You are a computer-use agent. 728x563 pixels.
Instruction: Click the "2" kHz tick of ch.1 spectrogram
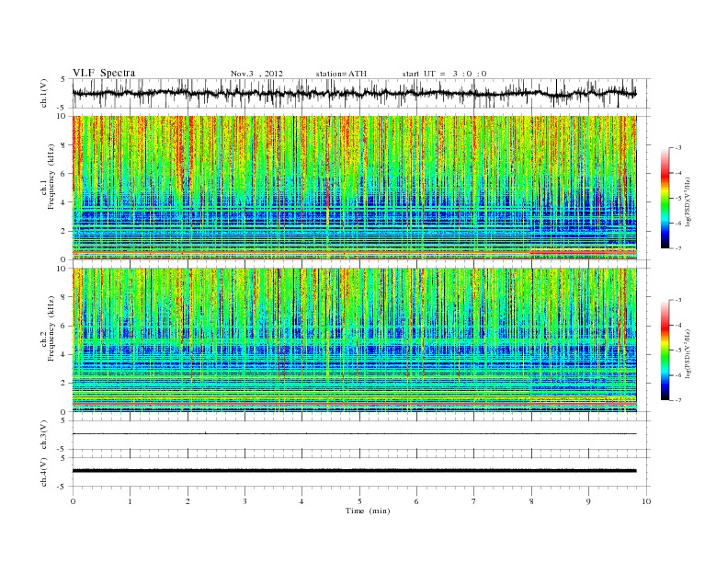coord(63,231)
